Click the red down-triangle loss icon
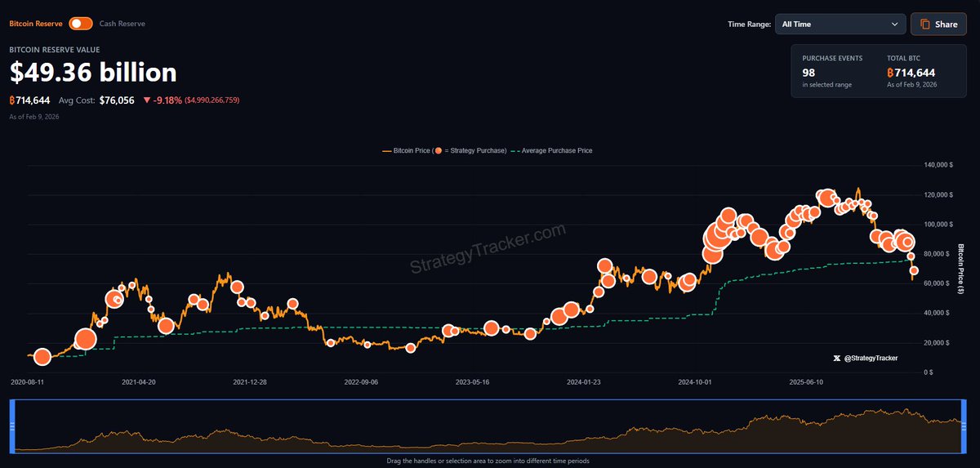Screen dimensions: 980x468 pyautogui.click(x=146, y=100)
